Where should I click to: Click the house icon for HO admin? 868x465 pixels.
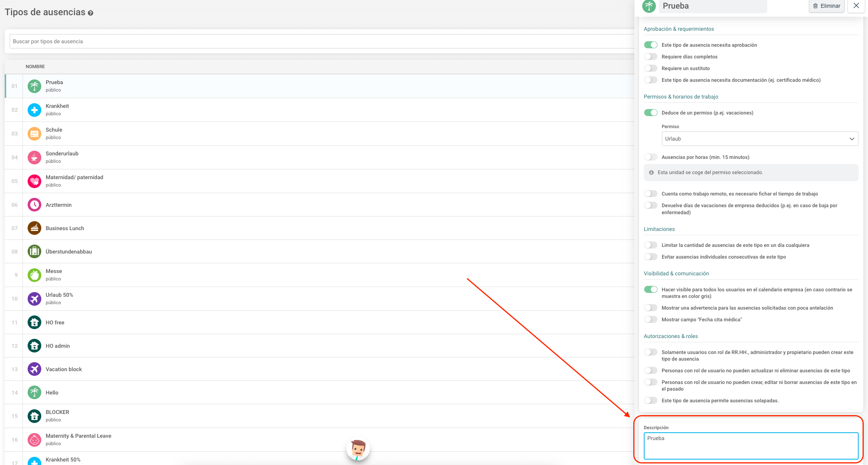(x=34, y=346)
